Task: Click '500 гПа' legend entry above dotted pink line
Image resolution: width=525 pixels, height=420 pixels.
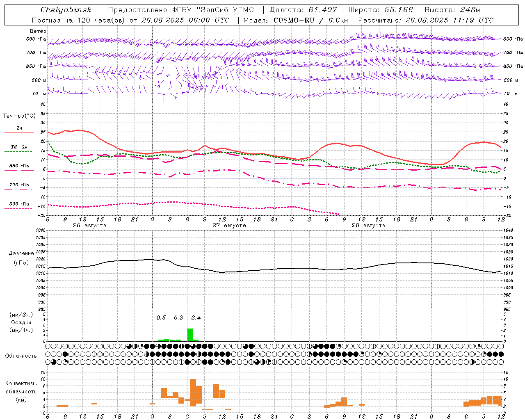Action: [19, 204]
